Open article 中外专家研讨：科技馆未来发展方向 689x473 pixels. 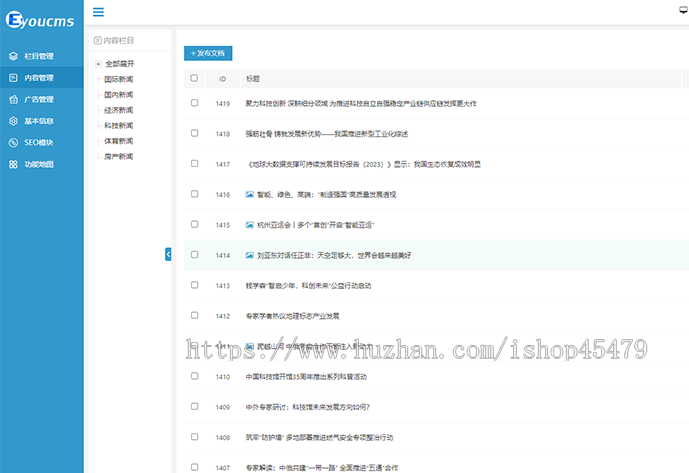(308, 407)
